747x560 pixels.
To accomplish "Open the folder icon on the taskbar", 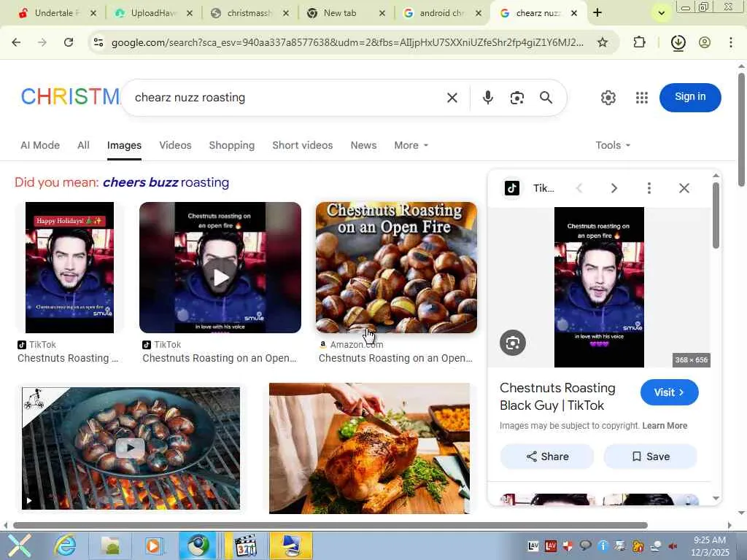I will tap(111, 545).
